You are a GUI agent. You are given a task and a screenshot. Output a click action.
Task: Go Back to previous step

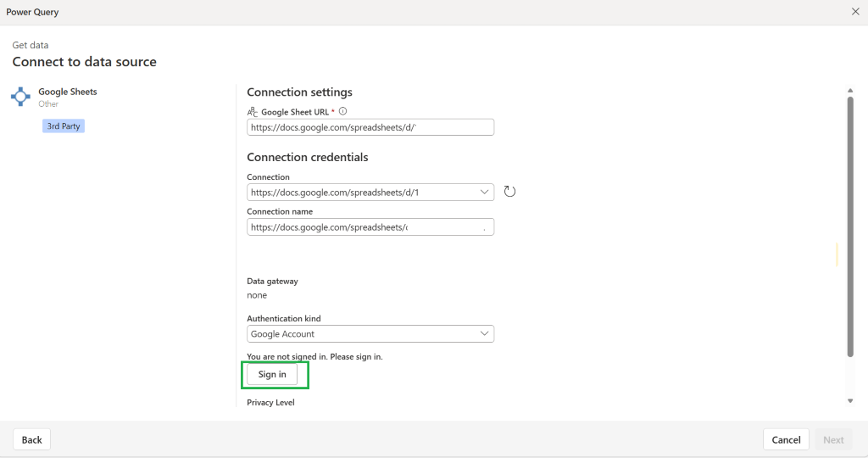click(31, 439)
